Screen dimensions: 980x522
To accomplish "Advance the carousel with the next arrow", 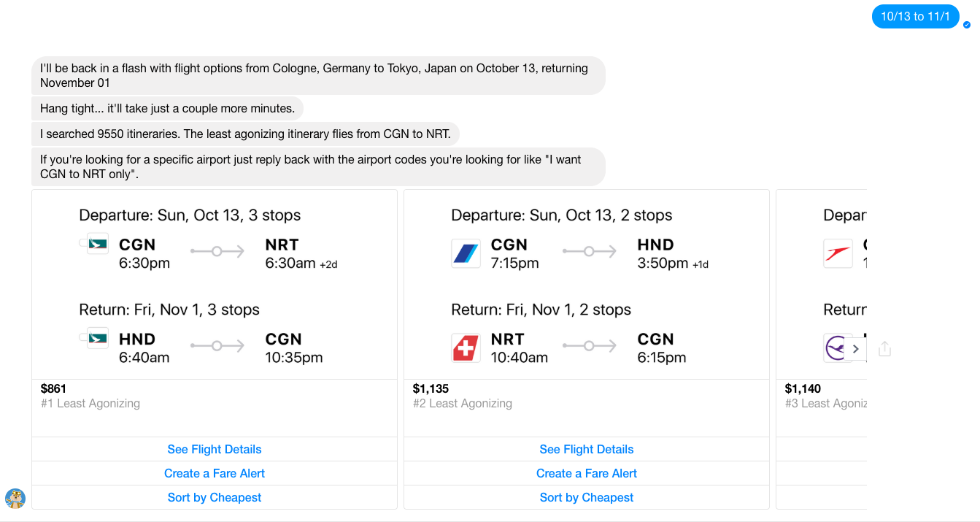I will click(x=856, y=349).
